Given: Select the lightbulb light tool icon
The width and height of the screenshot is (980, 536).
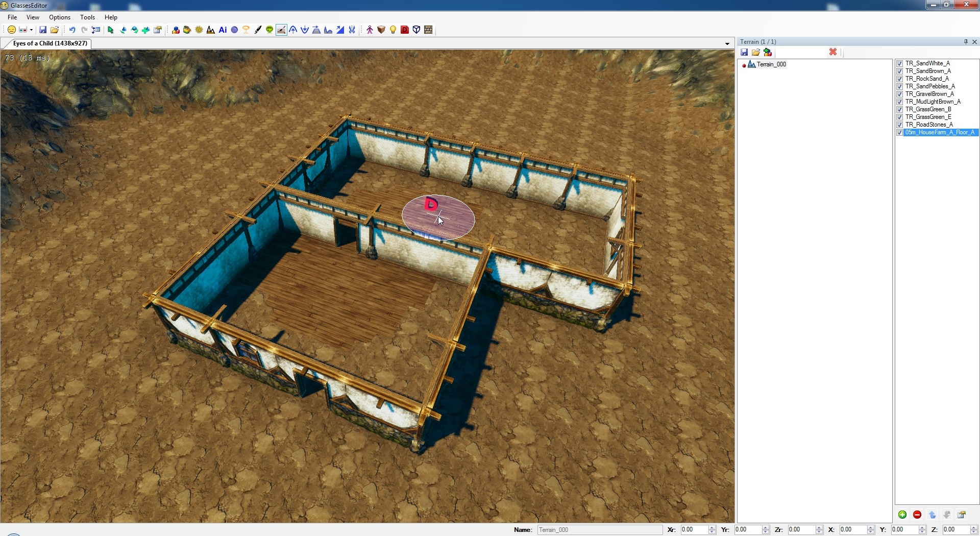Looking at the screenshot, I should coord(393,30).
